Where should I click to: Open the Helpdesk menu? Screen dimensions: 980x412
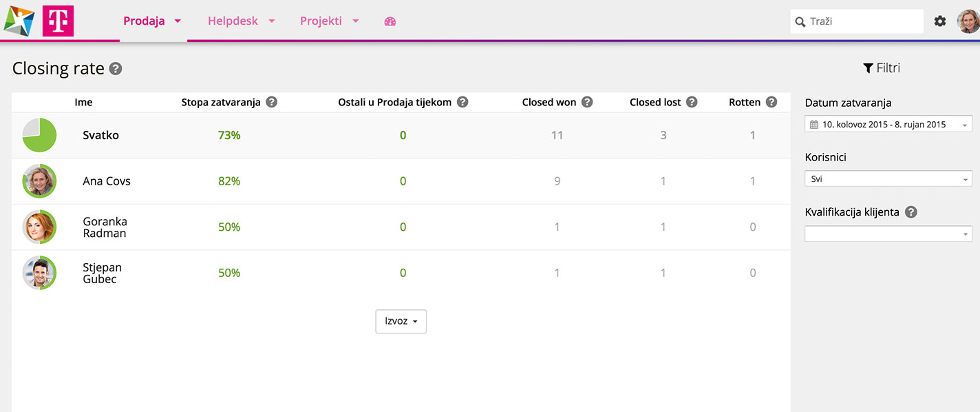click(241, 21)
